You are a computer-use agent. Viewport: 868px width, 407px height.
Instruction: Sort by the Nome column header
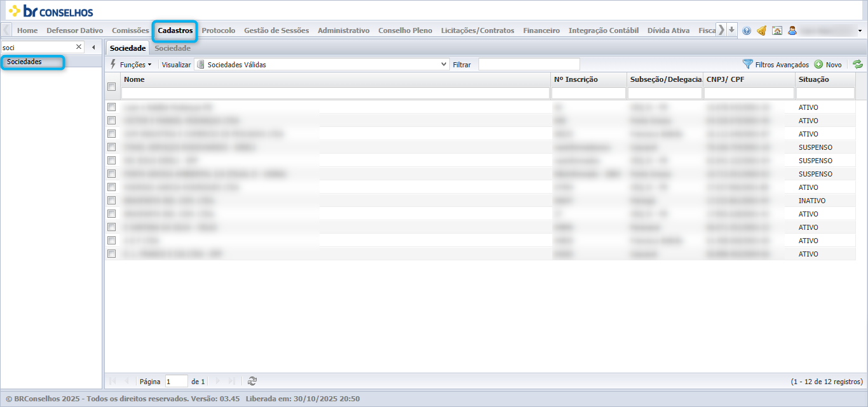coord(335,79)
